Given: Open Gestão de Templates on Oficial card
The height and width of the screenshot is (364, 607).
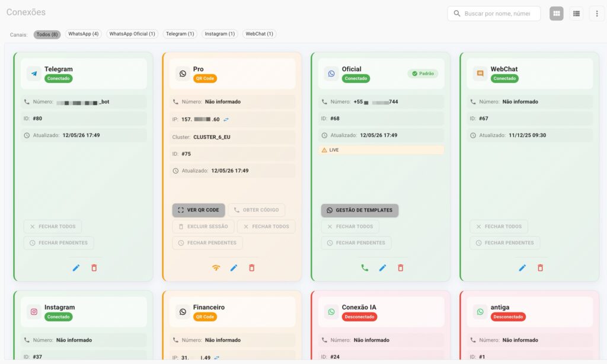Looking at the screenshot, I should click(x=360, y=210).
